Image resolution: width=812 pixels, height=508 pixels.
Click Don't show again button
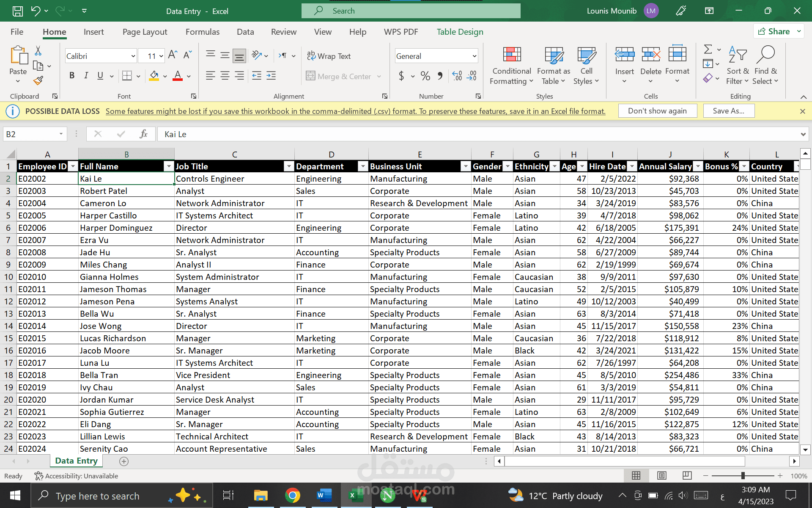click(x=657, y=111)
